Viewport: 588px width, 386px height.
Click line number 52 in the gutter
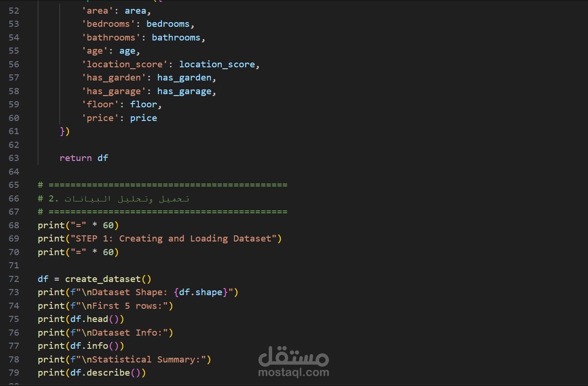[x=14, y=10]
